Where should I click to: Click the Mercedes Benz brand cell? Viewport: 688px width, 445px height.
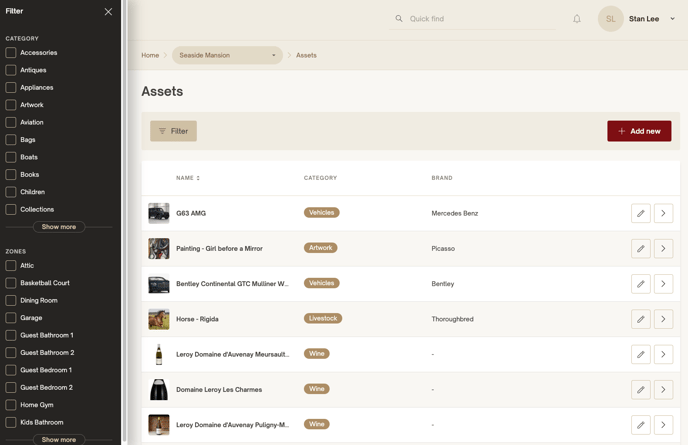click(x=455, y=213)
